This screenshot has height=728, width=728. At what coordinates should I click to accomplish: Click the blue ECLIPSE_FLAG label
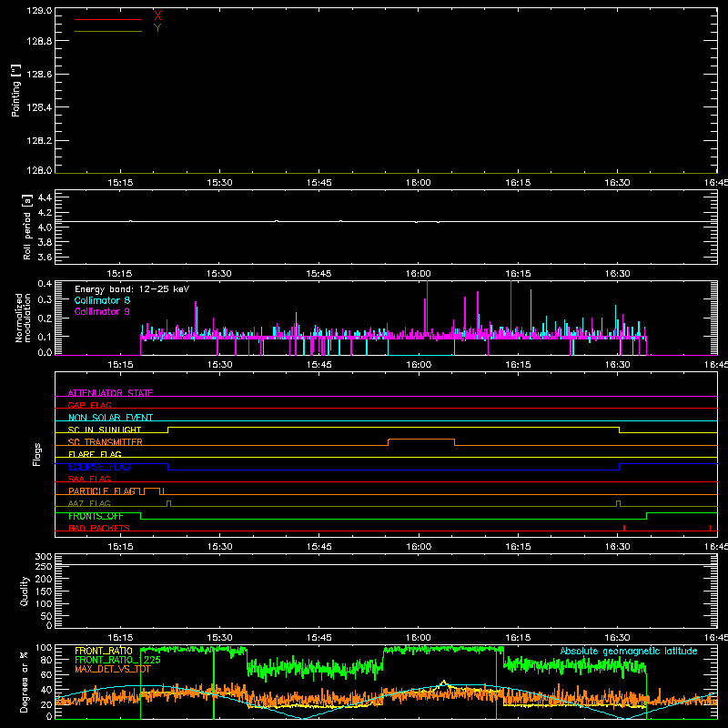[x=99, y=467]
